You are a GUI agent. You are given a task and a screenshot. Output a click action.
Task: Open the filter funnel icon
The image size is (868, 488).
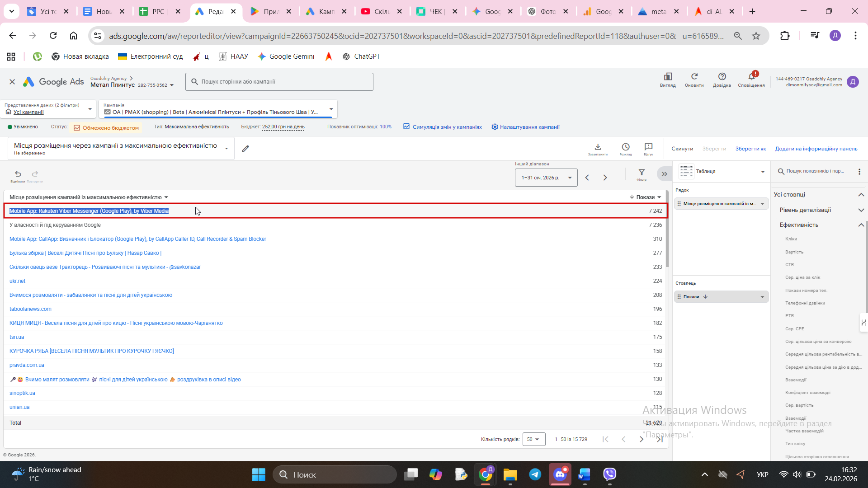click(x=642, y=173)
